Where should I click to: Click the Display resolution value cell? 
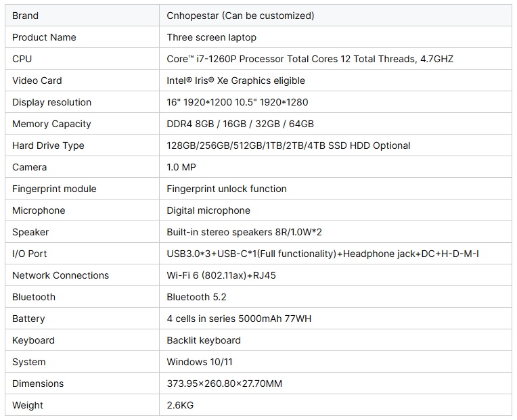tap(237, 102)
